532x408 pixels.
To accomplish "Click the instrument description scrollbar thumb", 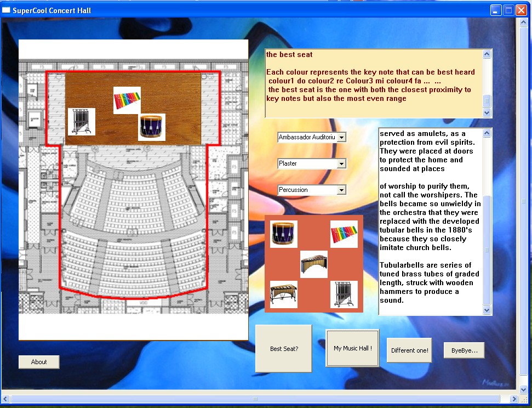I will point(487,250).
